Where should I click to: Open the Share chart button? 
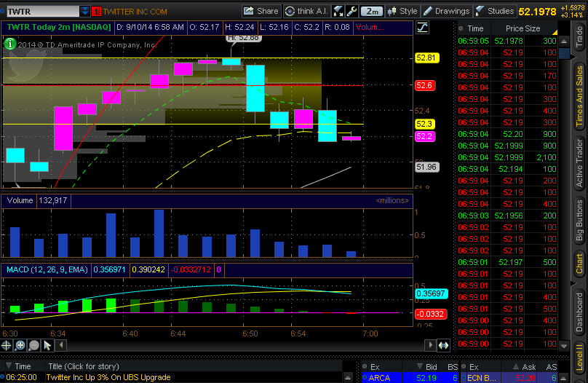pyautogui.click(x=261, y=11)
